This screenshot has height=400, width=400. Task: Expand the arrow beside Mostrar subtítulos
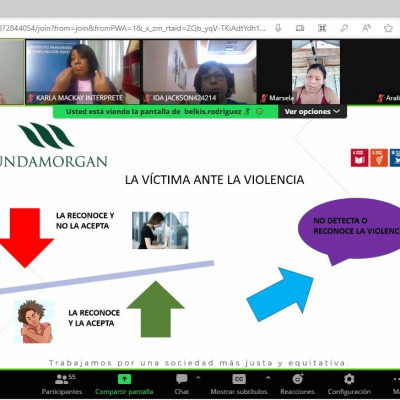point(268,378)
